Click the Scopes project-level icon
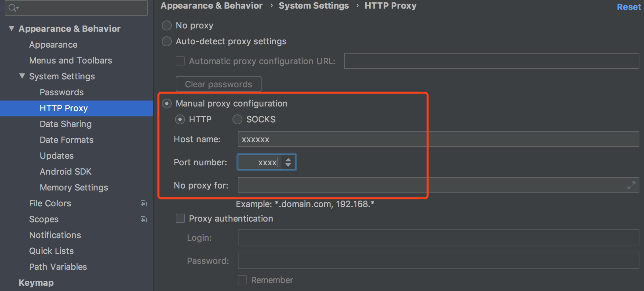 144,219
